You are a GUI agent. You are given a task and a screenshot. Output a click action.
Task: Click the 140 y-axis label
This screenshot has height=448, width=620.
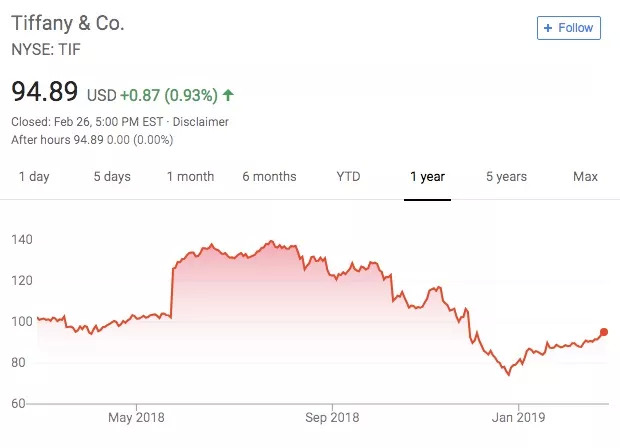pos(23,240)
